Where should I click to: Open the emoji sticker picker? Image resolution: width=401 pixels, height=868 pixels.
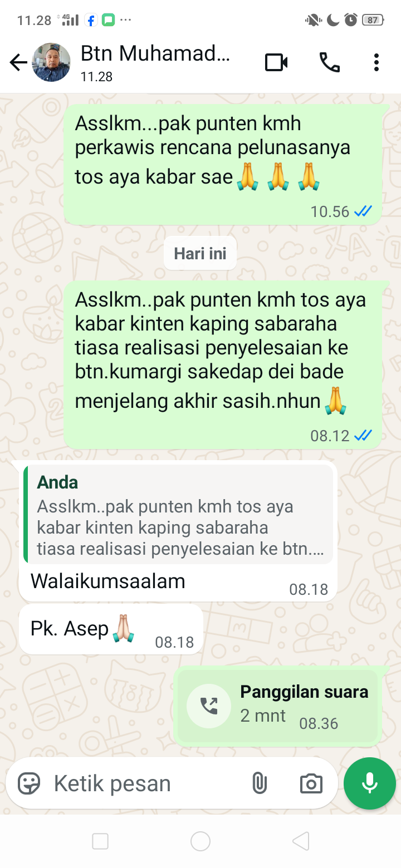click(x=29, y=783)
